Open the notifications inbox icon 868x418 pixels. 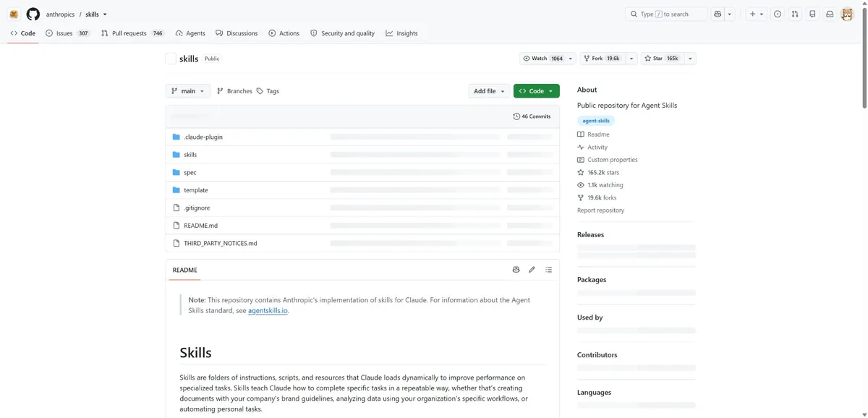tap(830, 14)
